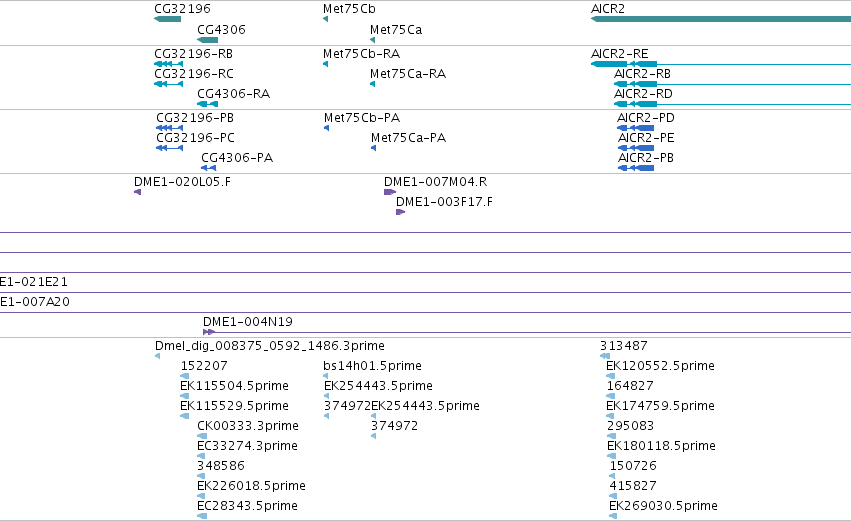The image size is (851, 521).
Task: Select the E1-021E21 clone label
Action: point(34,282)
